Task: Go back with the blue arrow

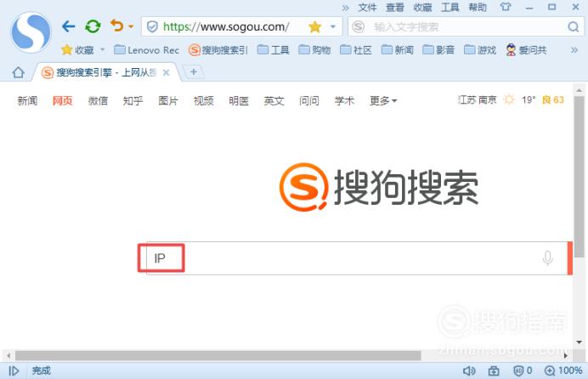Action: (x=68, y=26)
